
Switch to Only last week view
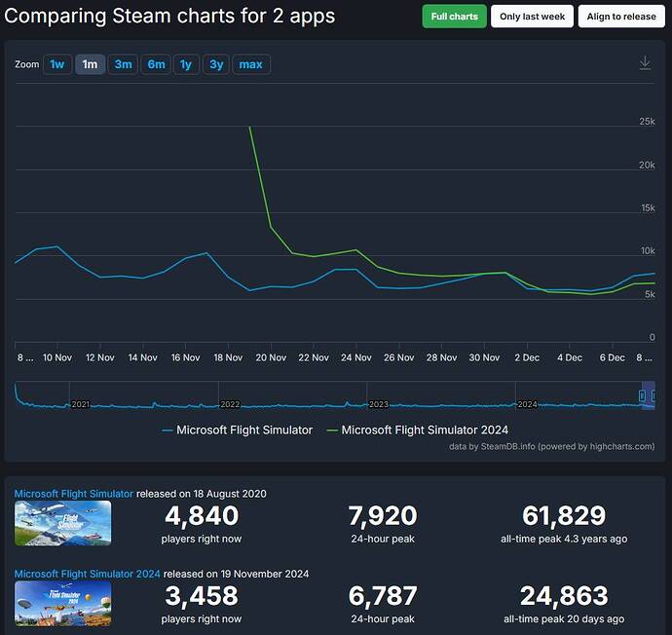[x=532, y=17]
